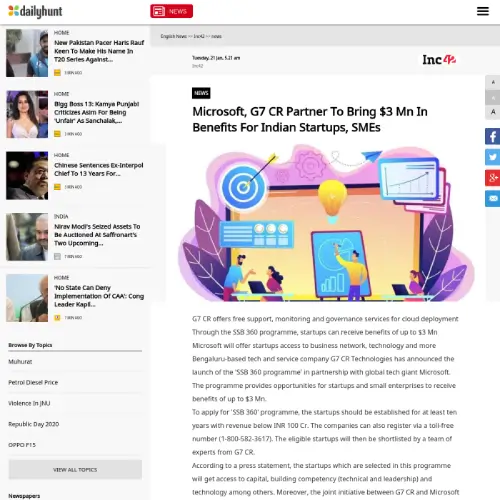The height and width of the screenshot is (500, 500).
Task: Select the largest font size A button
Action: point(493,112)
